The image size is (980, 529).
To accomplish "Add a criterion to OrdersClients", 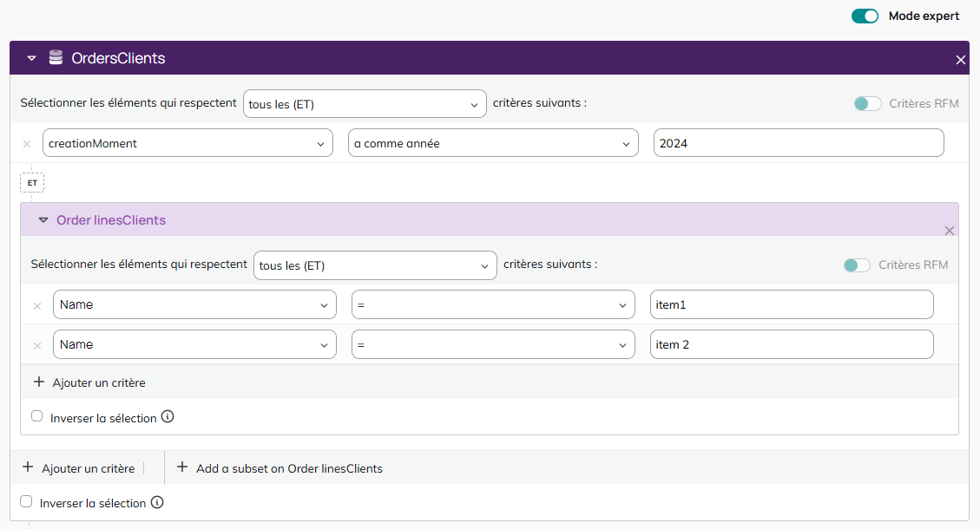I will pyautogui.click(x=79, y=467).
